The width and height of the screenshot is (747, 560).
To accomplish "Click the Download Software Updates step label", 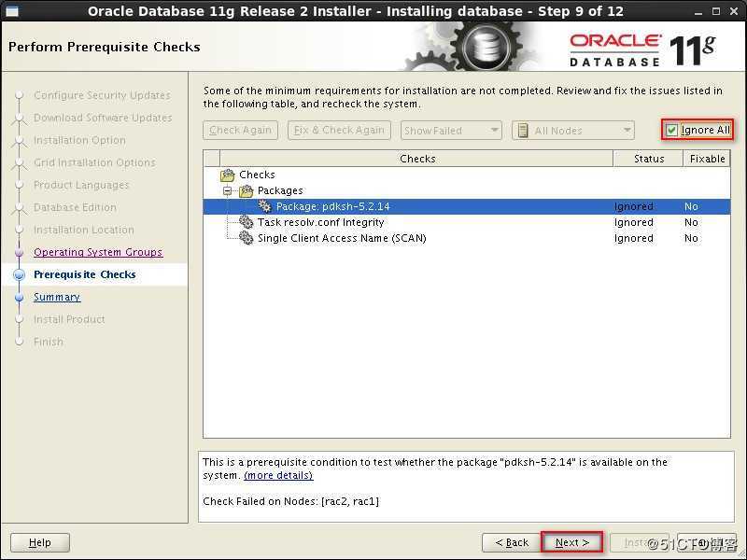I will click(103, 118).
